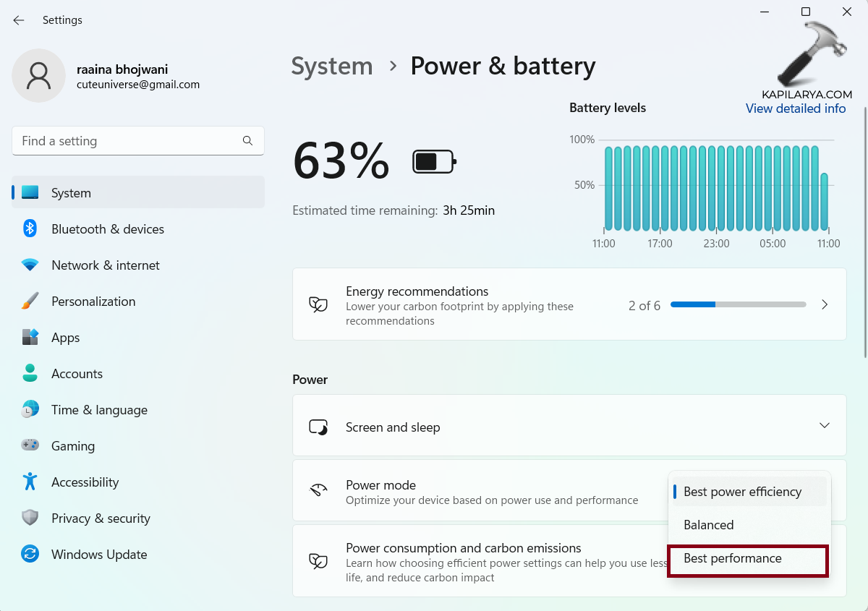Type in Find a setting field
868x611 pixels.
pos(127,141)
